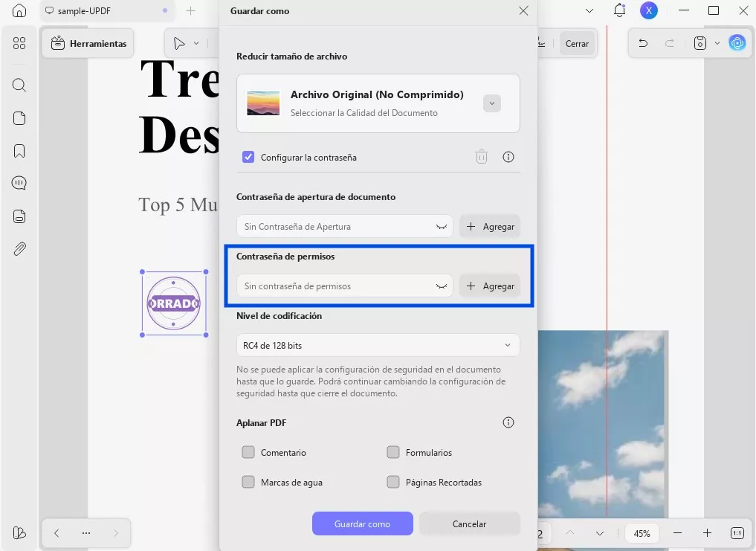The width and height of the screenshot is (756, 551).
Task: Open the more options ellipsis
Action: point(86,532)
